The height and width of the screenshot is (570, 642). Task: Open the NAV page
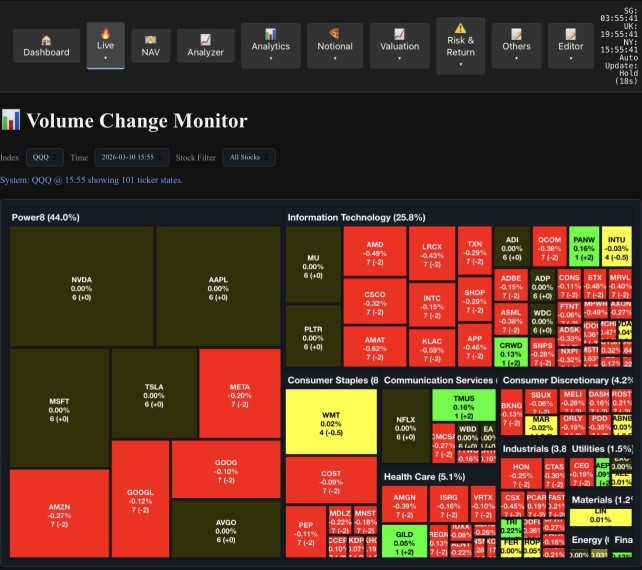[150, 45]
